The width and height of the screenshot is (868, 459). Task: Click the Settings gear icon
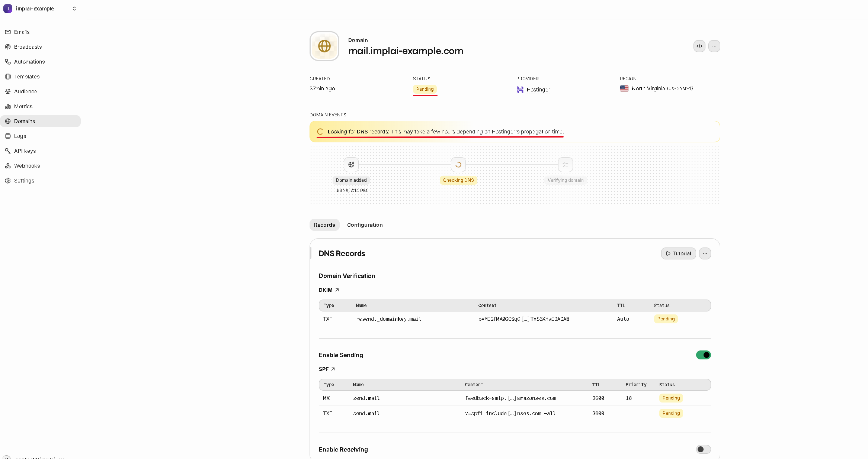point(8,181)
